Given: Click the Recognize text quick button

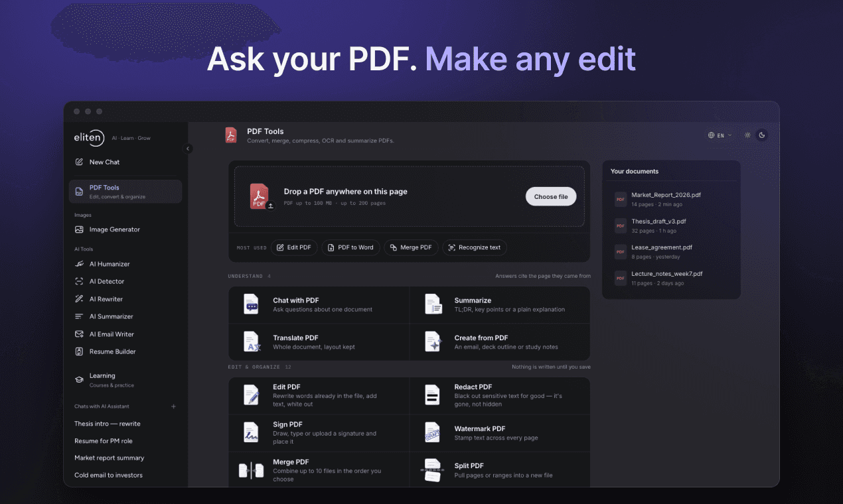Looking at the screenshot, I should point(475,247).
